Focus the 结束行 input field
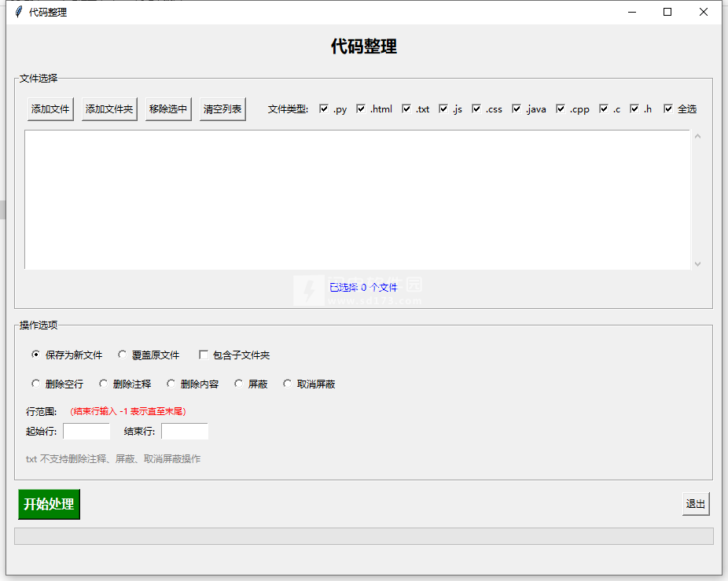Screen dimensions: 728x581 [x=184, y=431]
